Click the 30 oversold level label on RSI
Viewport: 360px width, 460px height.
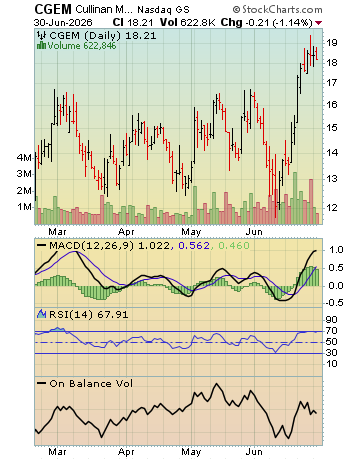pyautogui.click(x=332, y=353)
